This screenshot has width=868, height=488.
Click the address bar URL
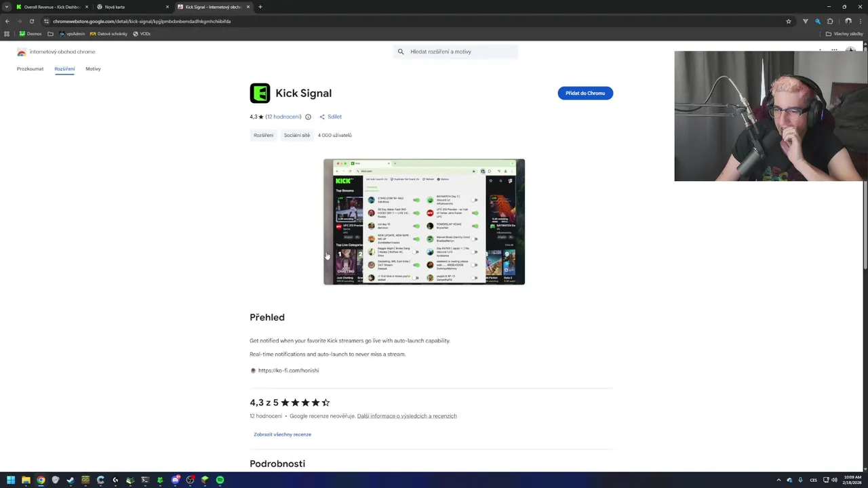[x=142, y=21]
